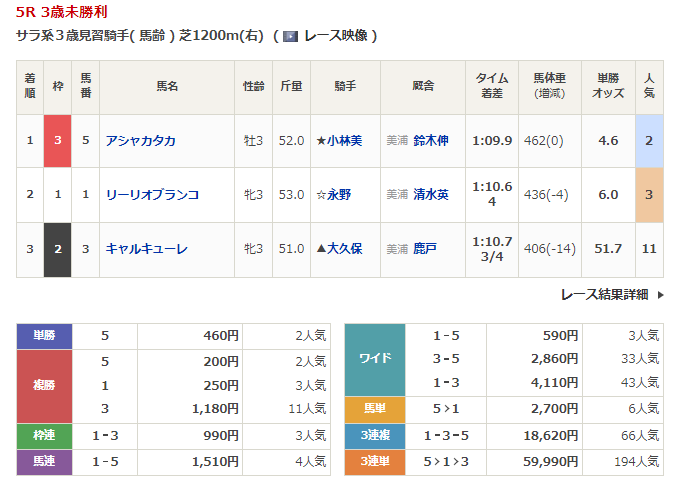Select jockey 永野 link
Screen dimensions: 680x483
click(x=338, y=195)
